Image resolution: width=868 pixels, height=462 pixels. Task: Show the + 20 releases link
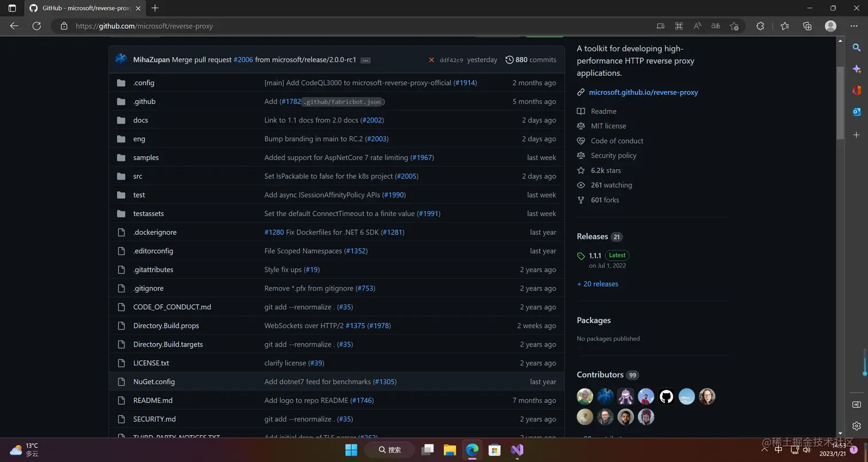point(598,284)
